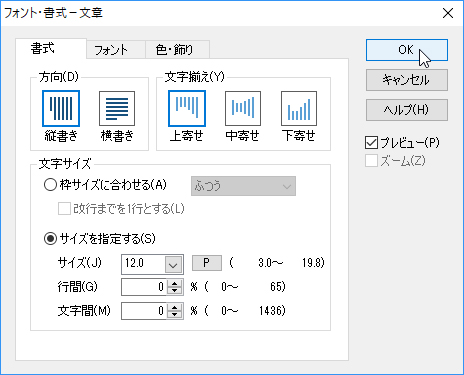
Task: Select the 縦書き vertical writing icon
Action: (61, 108)
